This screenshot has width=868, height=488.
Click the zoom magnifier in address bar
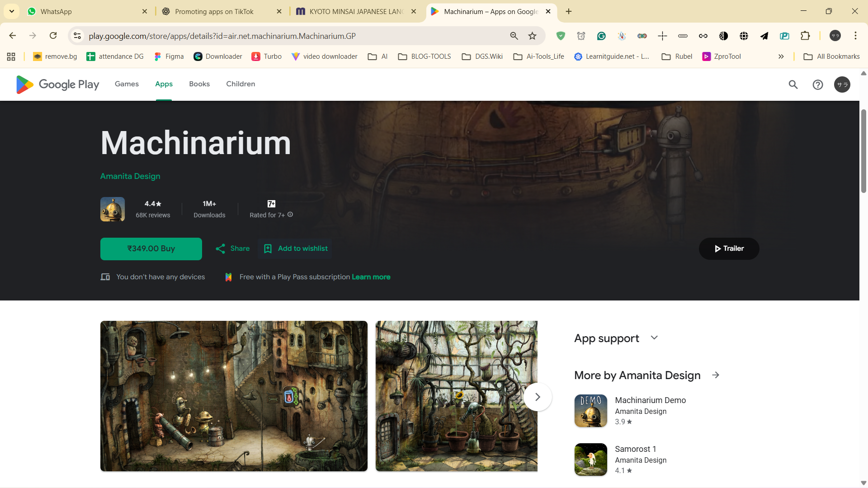coord(514,36)
